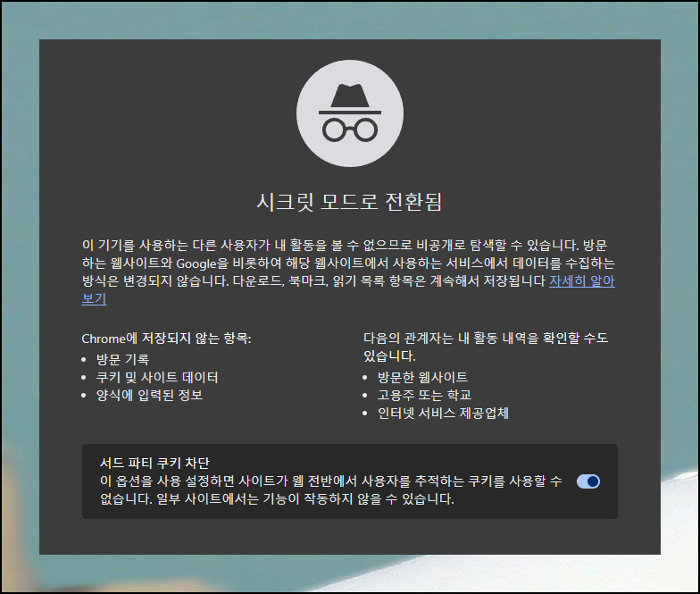Select the 양식에 입력된 정보 item
700x594 pixels.
coord(150,395)
